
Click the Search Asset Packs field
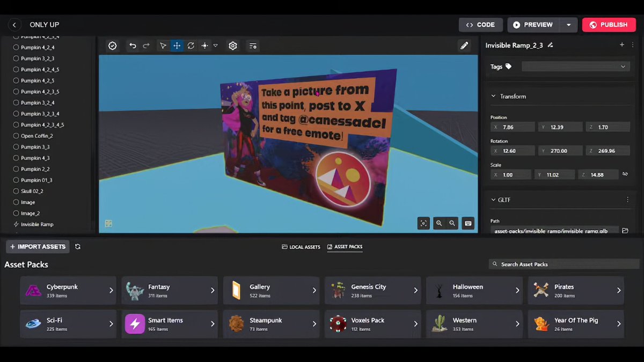coord(564,264)
